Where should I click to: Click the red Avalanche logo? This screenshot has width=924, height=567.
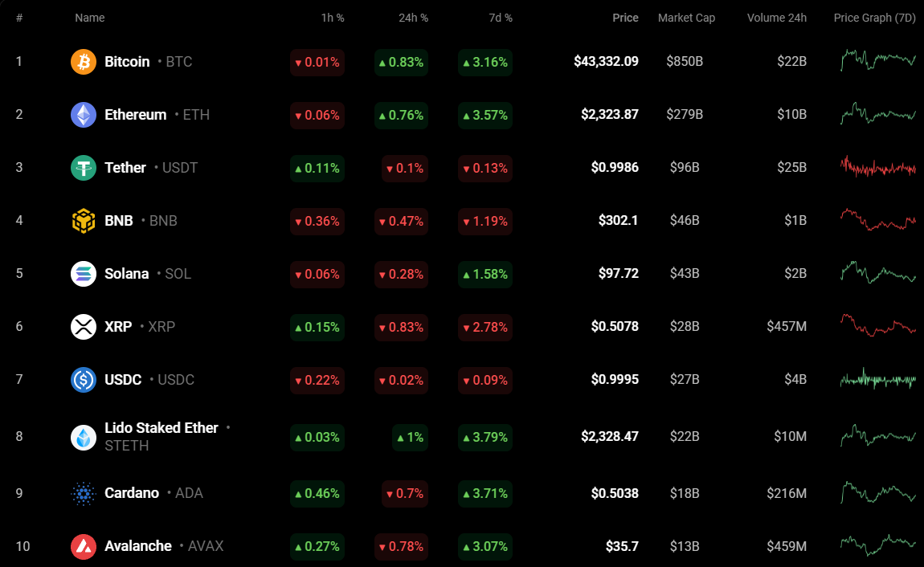(x=84, y=546)
